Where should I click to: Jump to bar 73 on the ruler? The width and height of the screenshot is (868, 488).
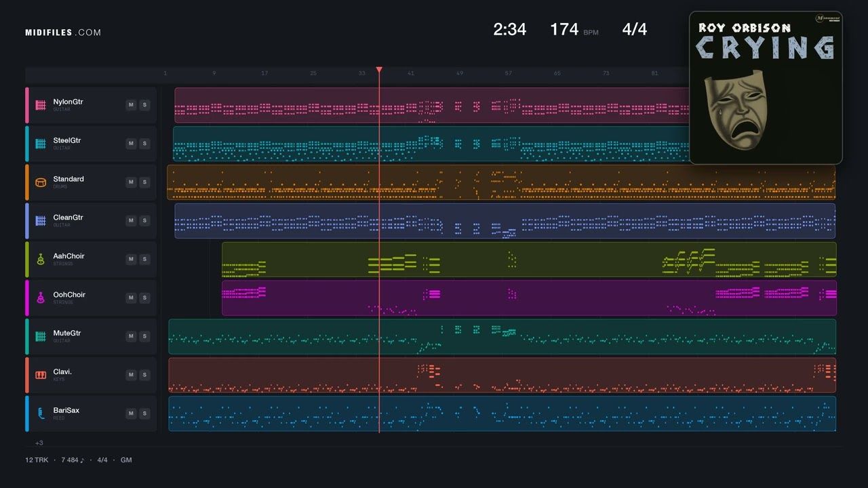606,73
